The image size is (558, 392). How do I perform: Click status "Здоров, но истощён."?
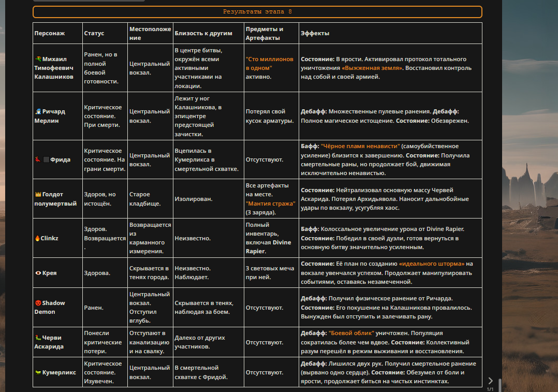click(100, 199)
